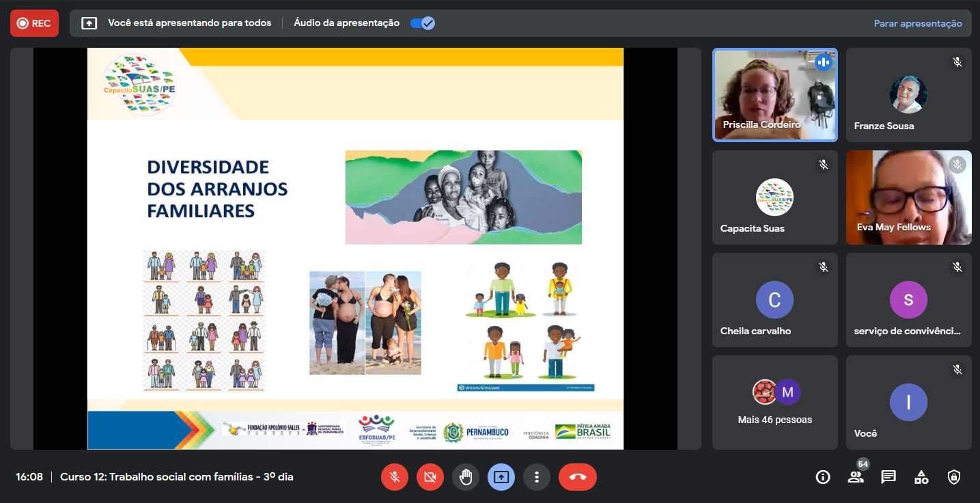Open the chat panel icon
Screen dimensions: 980x503
(888, 477)
